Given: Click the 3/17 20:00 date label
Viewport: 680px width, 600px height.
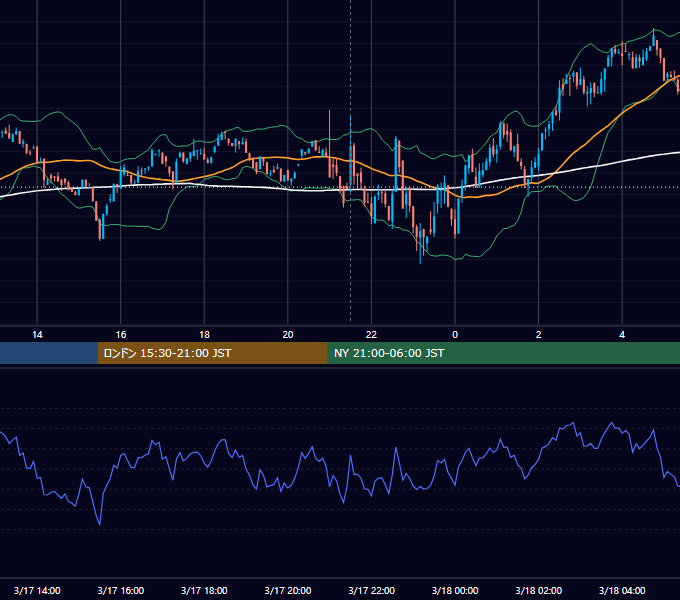Looking at the screenshot, I should pos(288,590).
